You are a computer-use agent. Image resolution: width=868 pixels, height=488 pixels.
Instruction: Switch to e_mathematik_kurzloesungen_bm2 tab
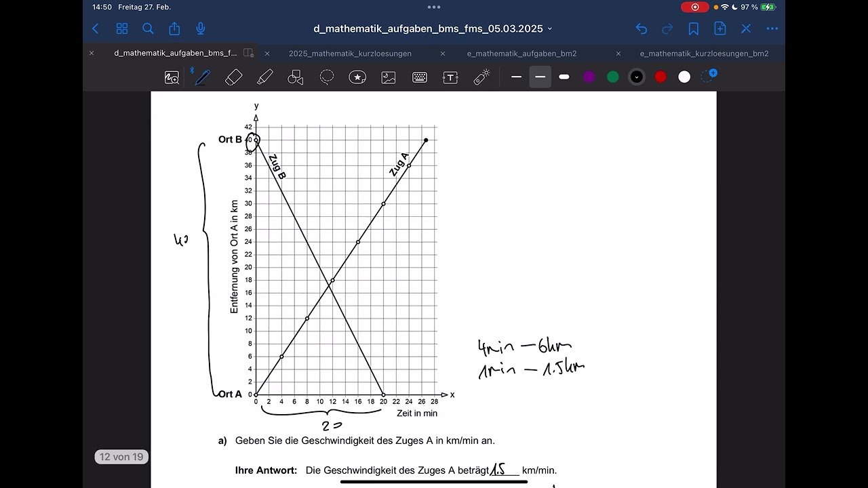click(x=704, y=54)
